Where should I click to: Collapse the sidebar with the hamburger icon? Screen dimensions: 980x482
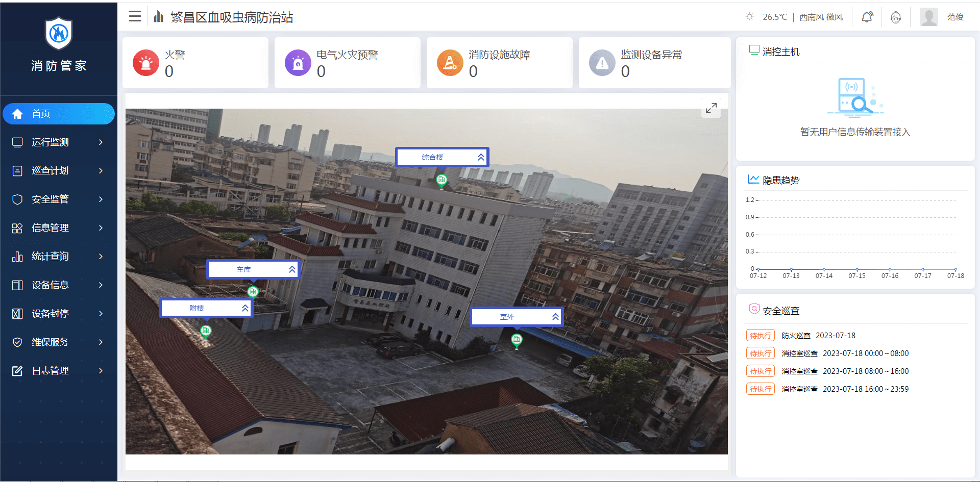pos(135,16)
